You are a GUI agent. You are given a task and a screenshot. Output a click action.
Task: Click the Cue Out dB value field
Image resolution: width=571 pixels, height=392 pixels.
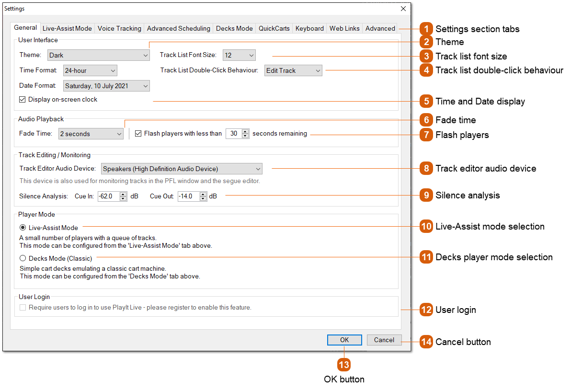tap(188, 196)
